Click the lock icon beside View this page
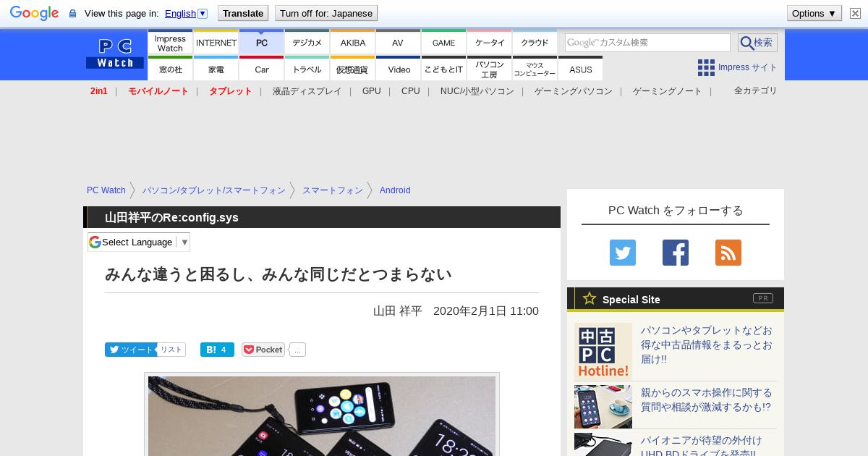Image resolution: width=868 pixels, height=456 pixels. (72, 14)
